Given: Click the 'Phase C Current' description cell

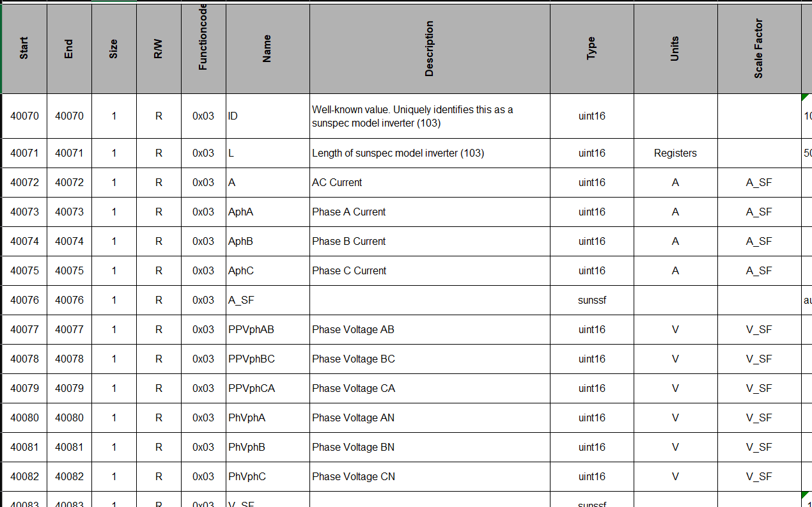Looking at the screenshot, I should [429, 271].
